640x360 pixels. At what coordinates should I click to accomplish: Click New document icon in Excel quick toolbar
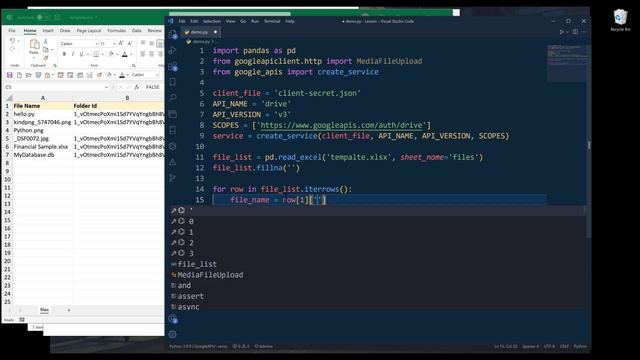click(19, 75)
